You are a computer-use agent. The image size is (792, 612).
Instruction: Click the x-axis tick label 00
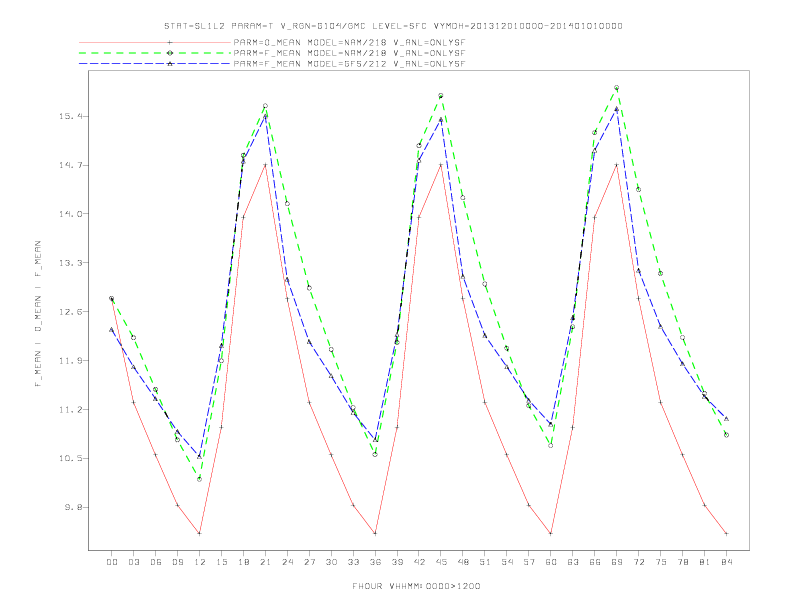tap(112, 562)
